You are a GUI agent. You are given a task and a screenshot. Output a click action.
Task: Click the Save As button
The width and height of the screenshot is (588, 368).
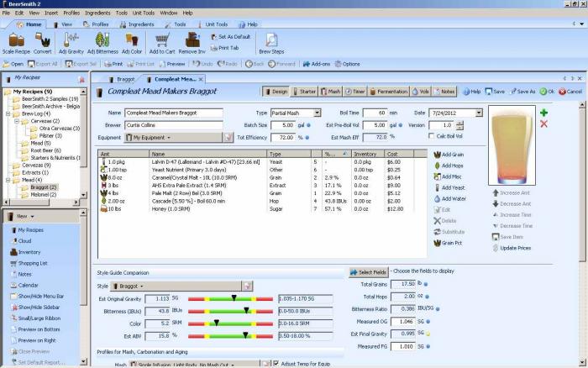pos(522,92)
